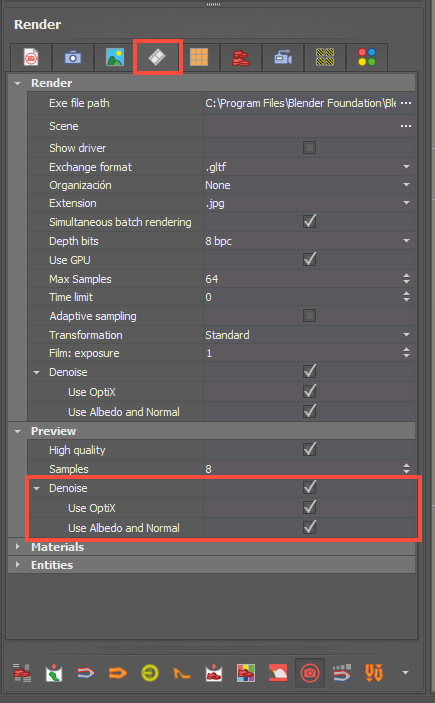Screen dimensions: 435x703
Task: Toggle the Adaptive sampling checkbox
Action: 309,316
